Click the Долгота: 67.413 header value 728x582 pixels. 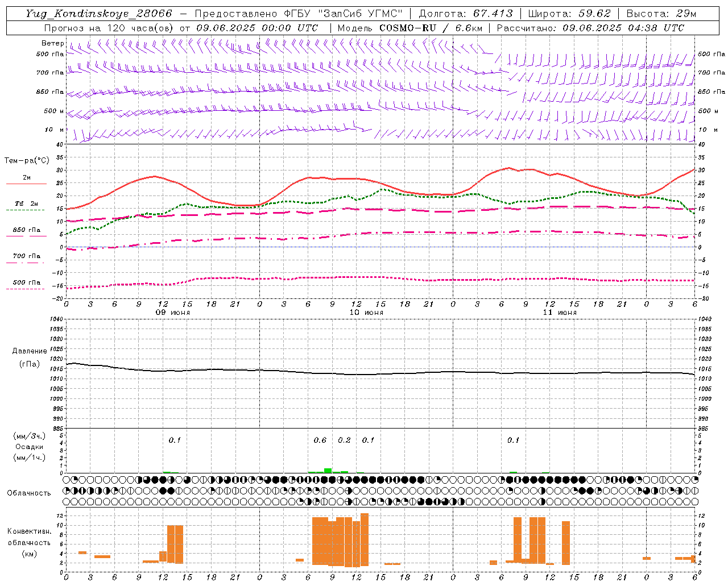(x=465, y=14)
